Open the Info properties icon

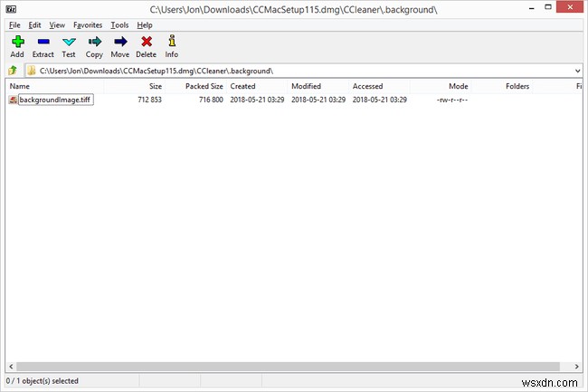point(172,41)
